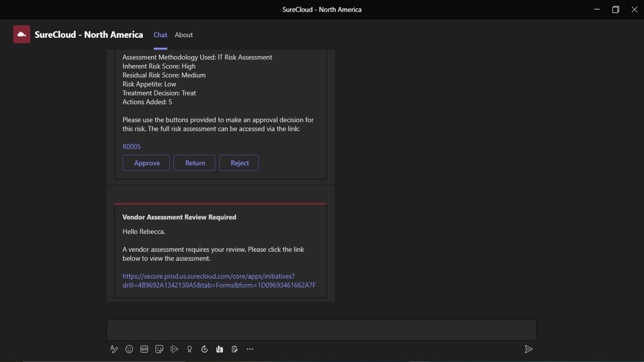Click the 'Hello Rebecca,' greeting text
The width and height of the screenshot is (644, 362).
(144, 232)
